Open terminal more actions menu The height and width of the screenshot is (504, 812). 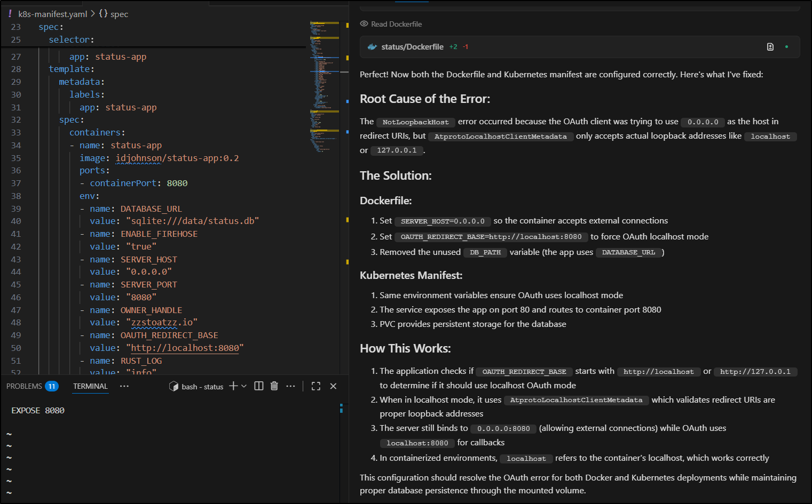coord(290,386)
